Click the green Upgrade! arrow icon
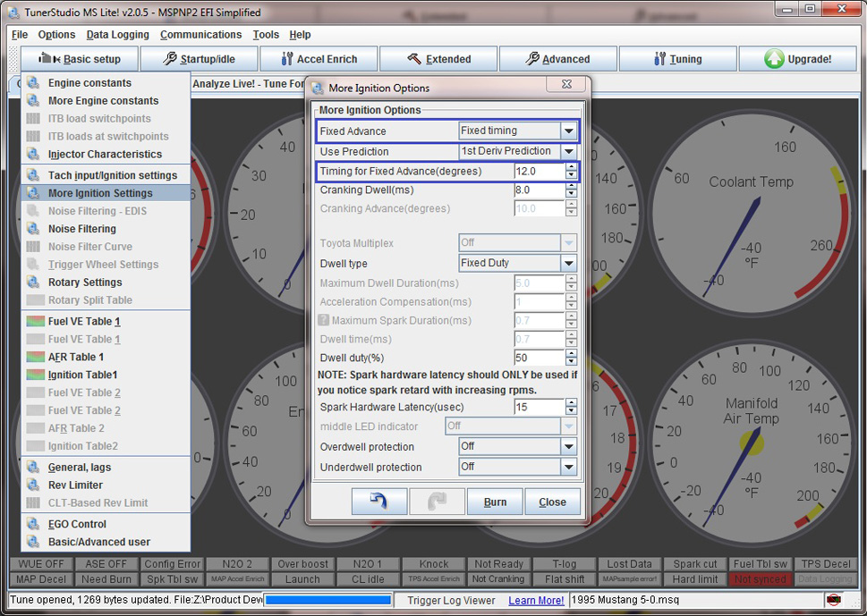 [774, 59]
